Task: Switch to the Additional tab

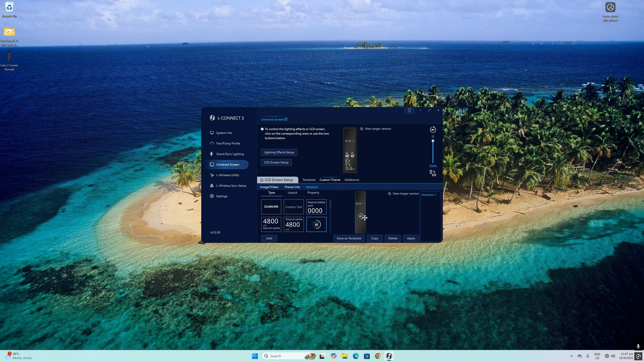Action: 352,180
